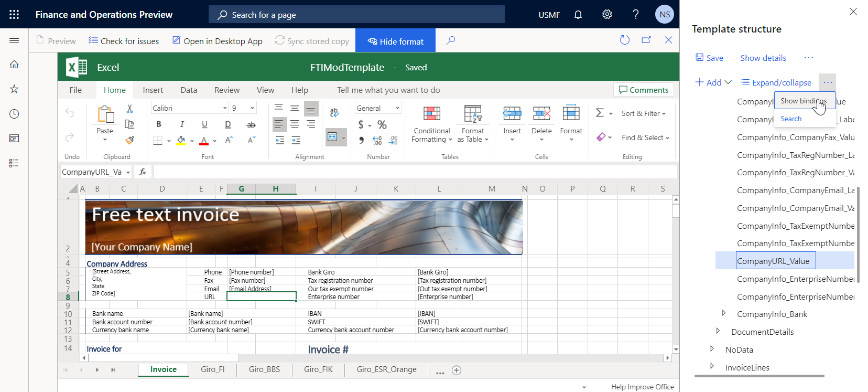Toggle Center horizontal alignment

[x=295, y=124]
